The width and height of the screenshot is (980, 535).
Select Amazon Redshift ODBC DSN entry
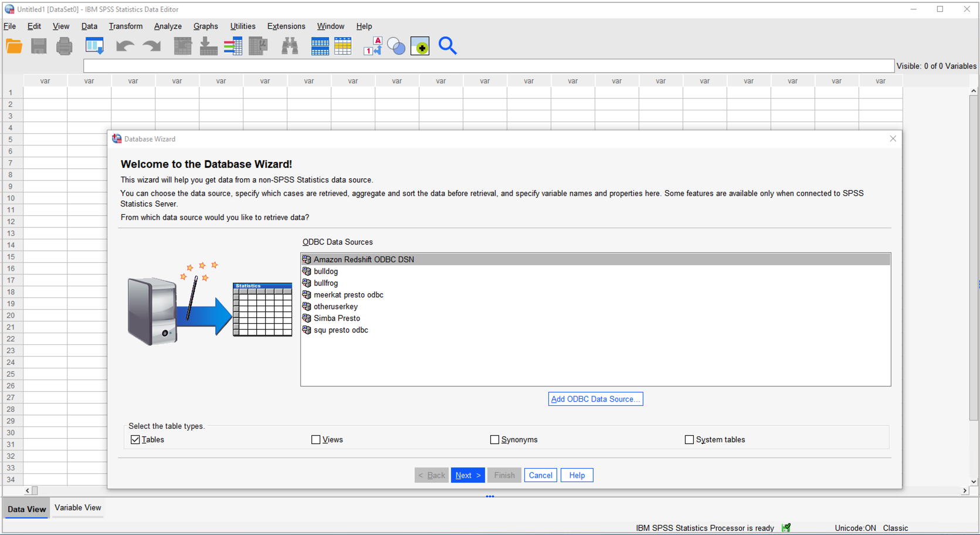pos(596,259)
